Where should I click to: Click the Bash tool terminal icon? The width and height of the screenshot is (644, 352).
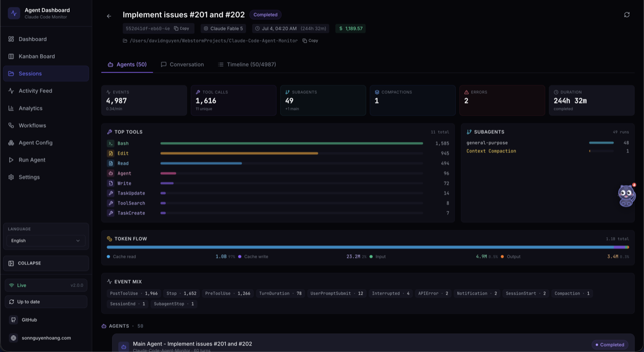111,143
